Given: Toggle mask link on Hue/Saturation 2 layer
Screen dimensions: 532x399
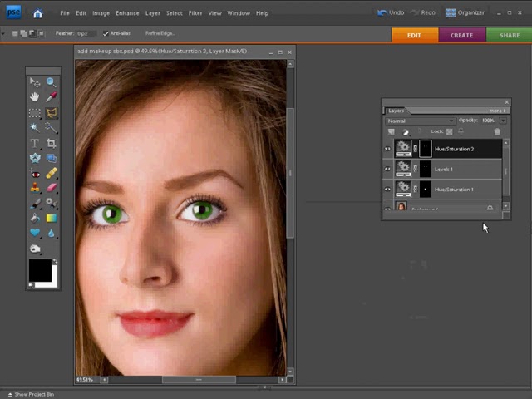Looking at the screenshot, I should tap(416, 149).
